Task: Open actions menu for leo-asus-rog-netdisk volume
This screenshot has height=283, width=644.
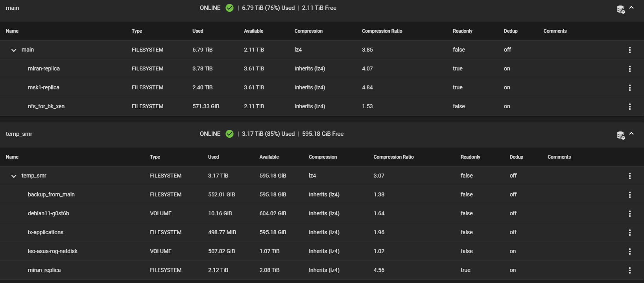Action: click(629, 252)
